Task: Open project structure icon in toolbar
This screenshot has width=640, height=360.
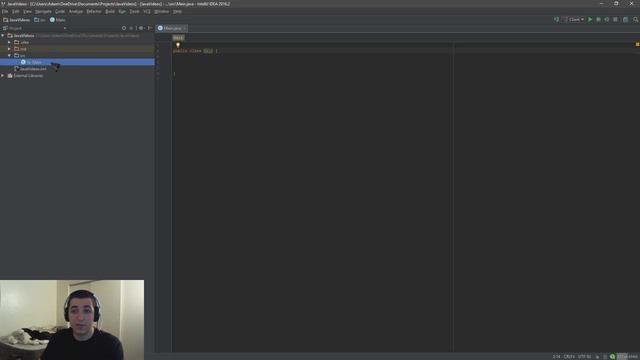Action: click(625, 20)
